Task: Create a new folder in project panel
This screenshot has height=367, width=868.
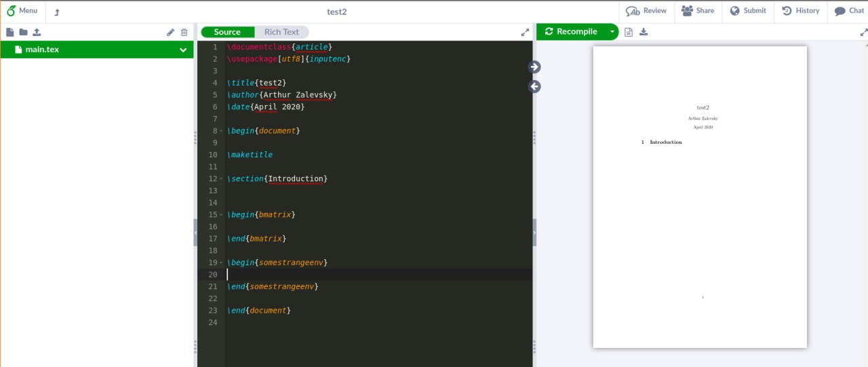Action: [23, 32]
